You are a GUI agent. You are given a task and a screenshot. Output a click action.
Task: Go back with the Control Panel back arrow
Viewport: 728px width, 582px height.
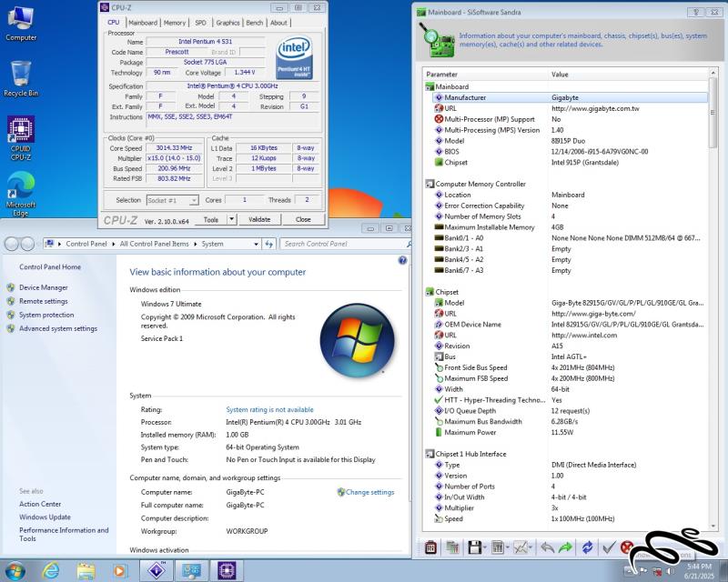tap(12, 244)
